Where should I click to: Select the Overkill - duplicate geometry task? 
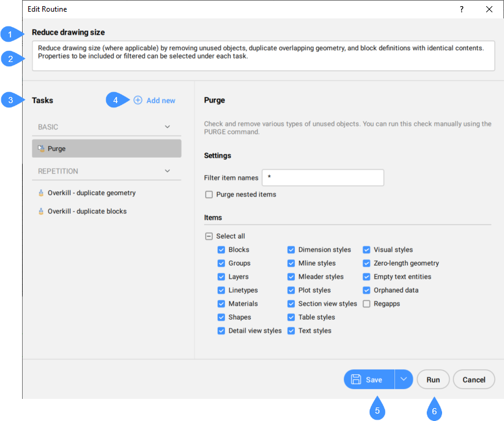click(91, 193)
